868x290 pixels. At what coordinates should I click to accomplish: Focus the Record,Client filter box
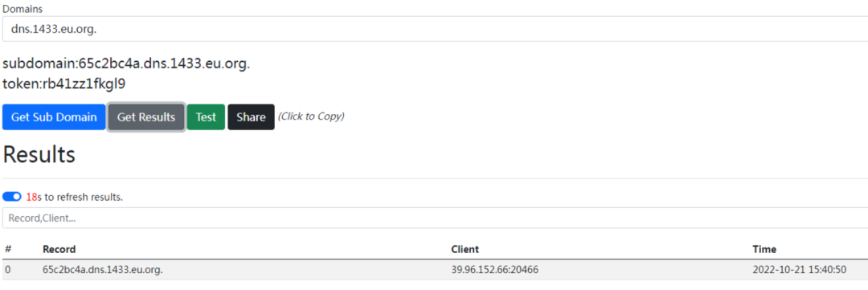(x=435, y=218)
